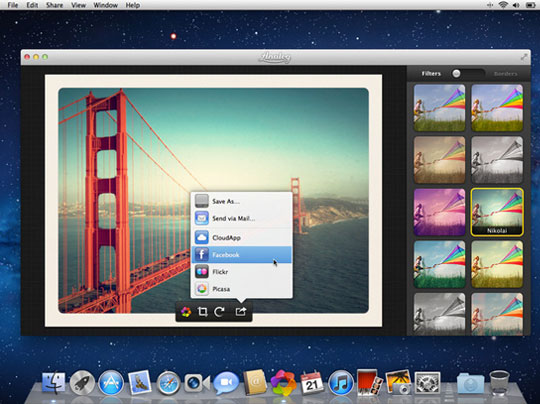Select the crop tool
Viewport: 540px width, 404px height.
(202, 312)
